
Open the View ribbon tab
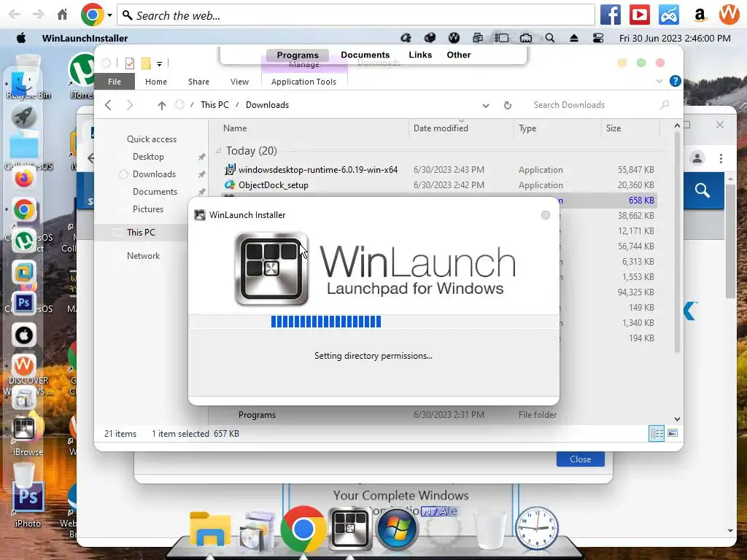point(239,82)
